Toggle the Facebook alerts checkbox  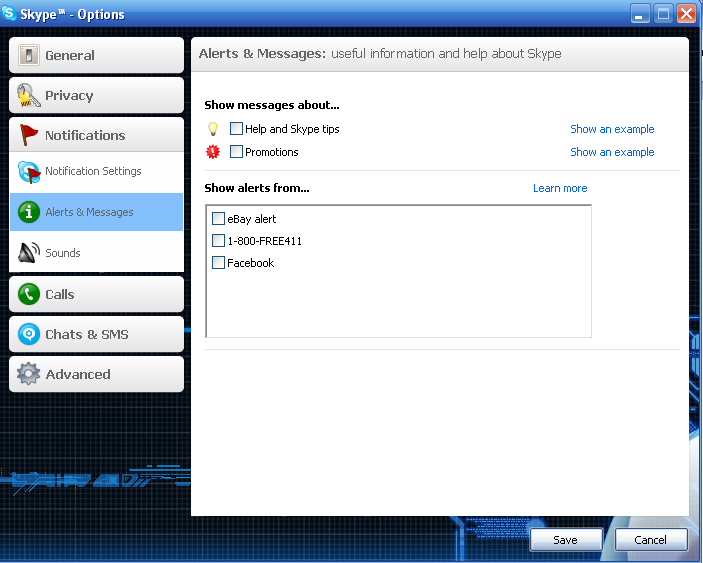point(218,262)
